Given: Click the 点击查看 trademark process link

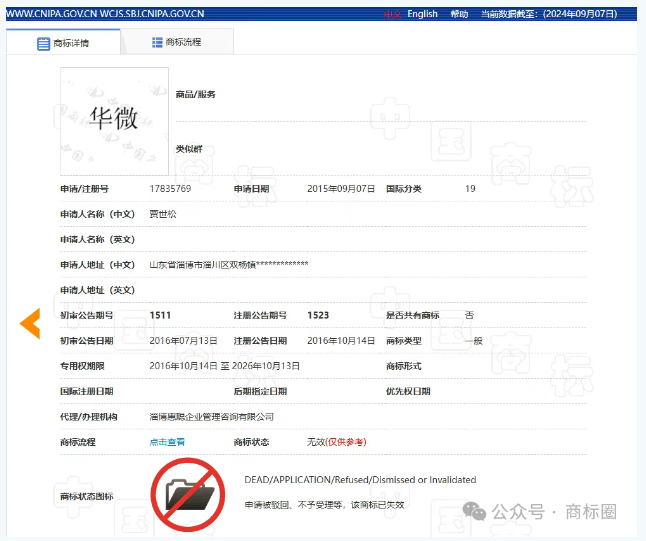Looking at the screenshot, I should pyautogui.click(x=167, y=441).
